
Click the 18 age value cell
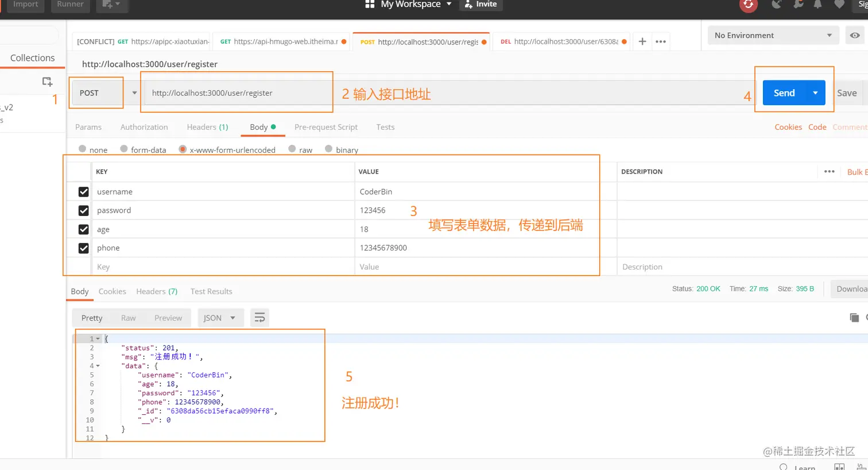point(486,229)
